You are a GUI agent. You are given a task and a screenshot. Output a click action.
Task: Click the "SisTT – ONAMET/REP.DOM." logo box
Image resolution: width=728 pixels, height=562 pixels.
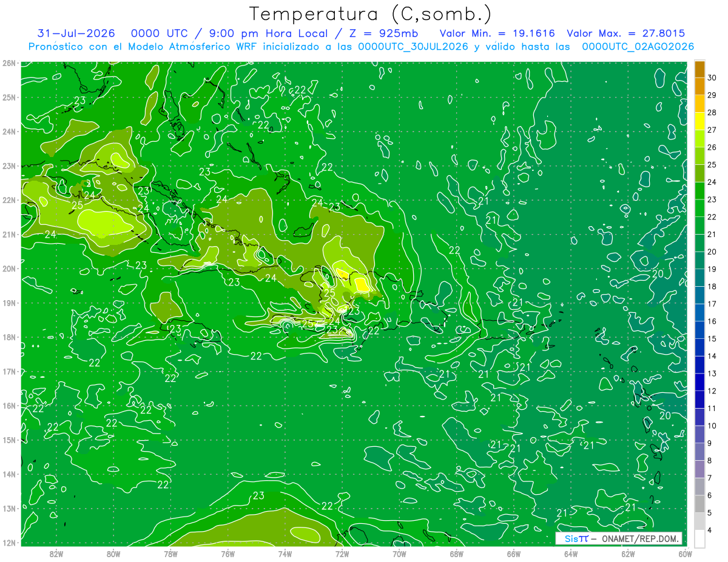[618, 539]
